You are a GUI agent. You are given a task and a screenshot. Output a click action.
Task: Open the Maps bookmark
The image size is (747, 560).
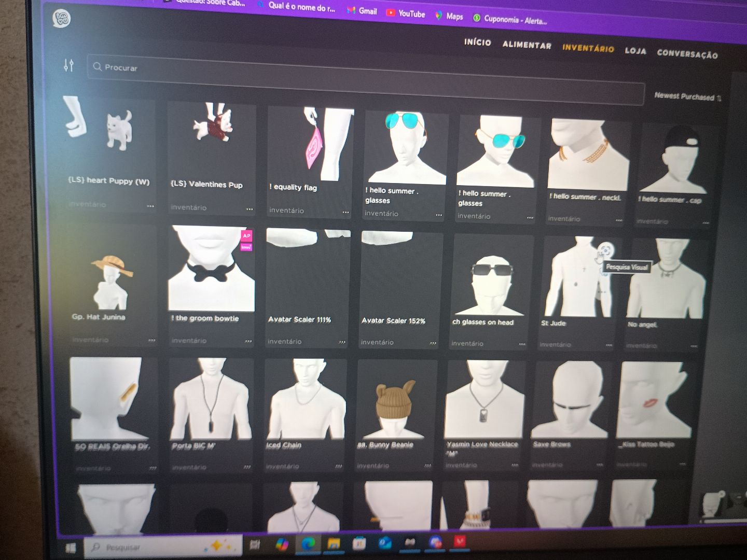449,16
